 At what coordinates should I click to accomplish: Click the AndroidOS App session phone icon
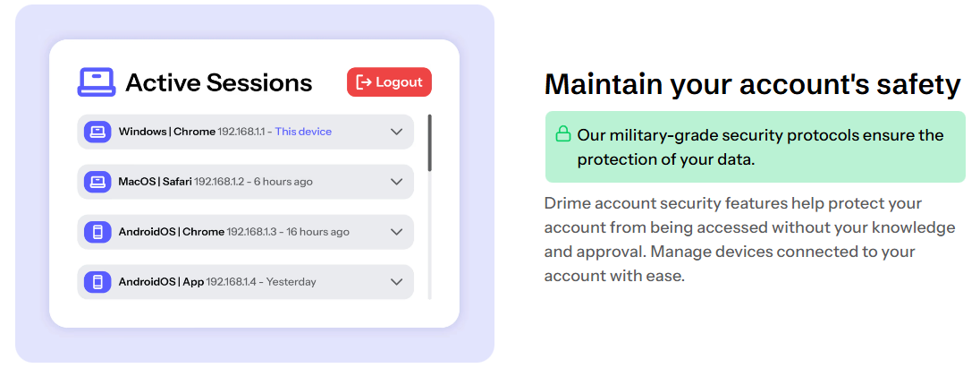[x=97, y=282]
